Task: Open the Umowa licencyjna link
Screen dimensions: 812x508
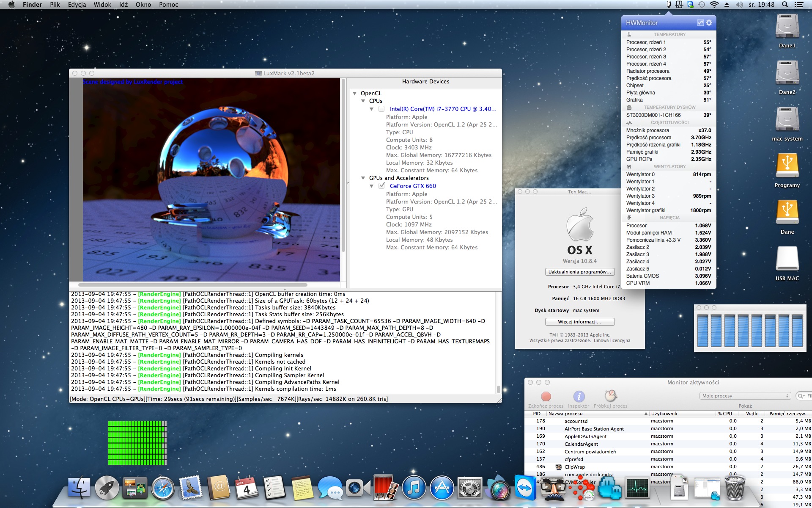Action: point(612,340)
